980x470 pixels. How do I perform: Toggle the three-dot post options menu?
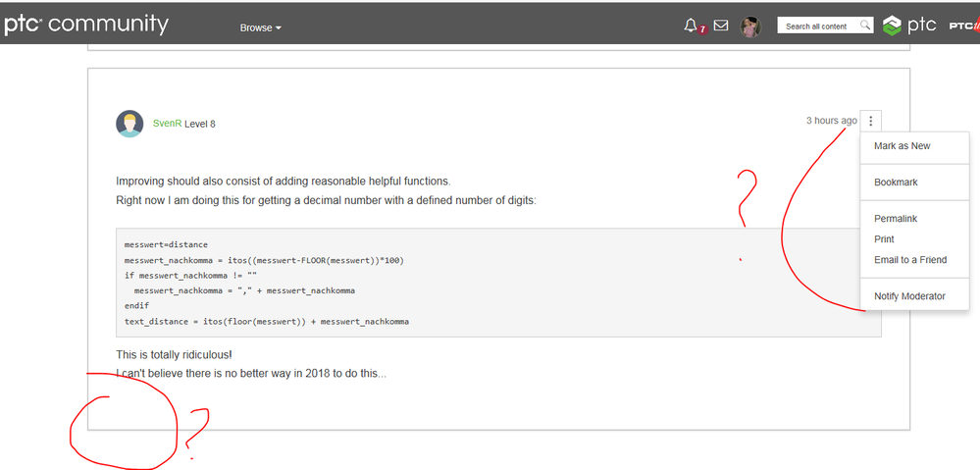(x=871, y=121)
